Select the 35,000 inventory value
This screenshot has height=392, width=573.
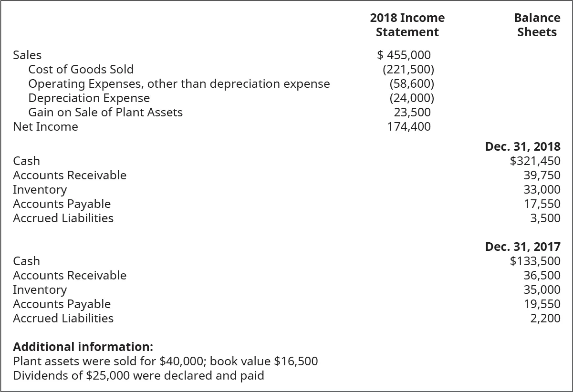[542, 290]
